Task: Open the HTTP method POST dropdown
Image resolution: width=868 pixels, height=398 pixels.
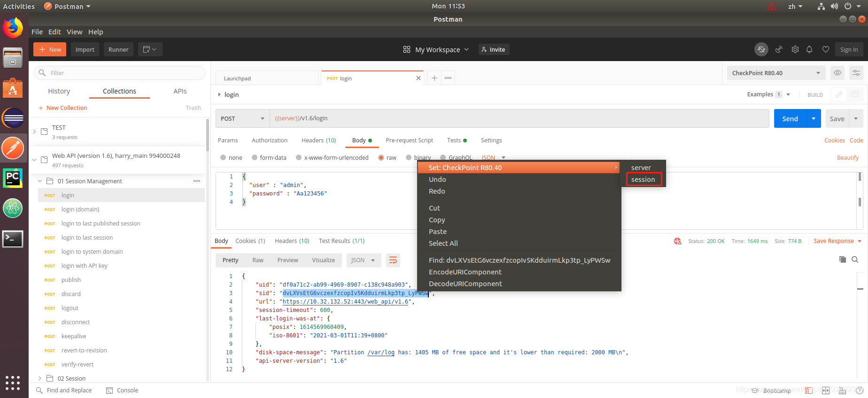Action: pyautogui.click(x=242, y=118)
